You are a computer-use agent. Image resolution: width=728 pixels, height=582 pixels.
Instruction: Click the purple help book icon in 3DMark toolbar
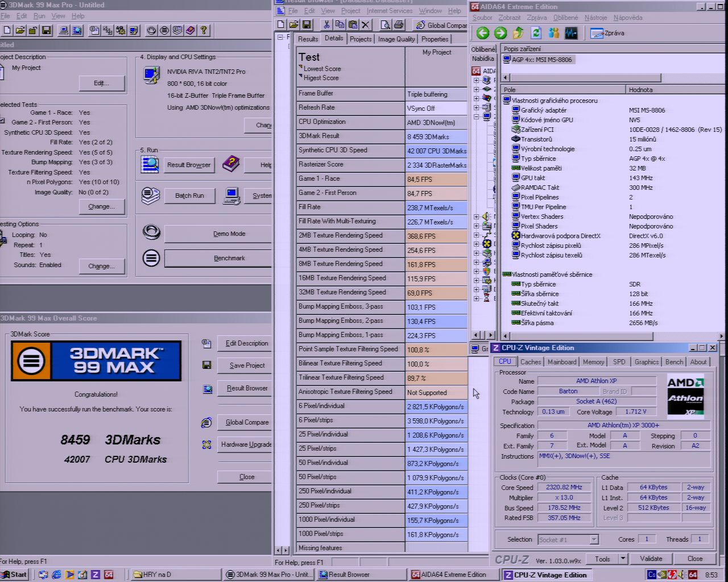(x=191, y=30)
